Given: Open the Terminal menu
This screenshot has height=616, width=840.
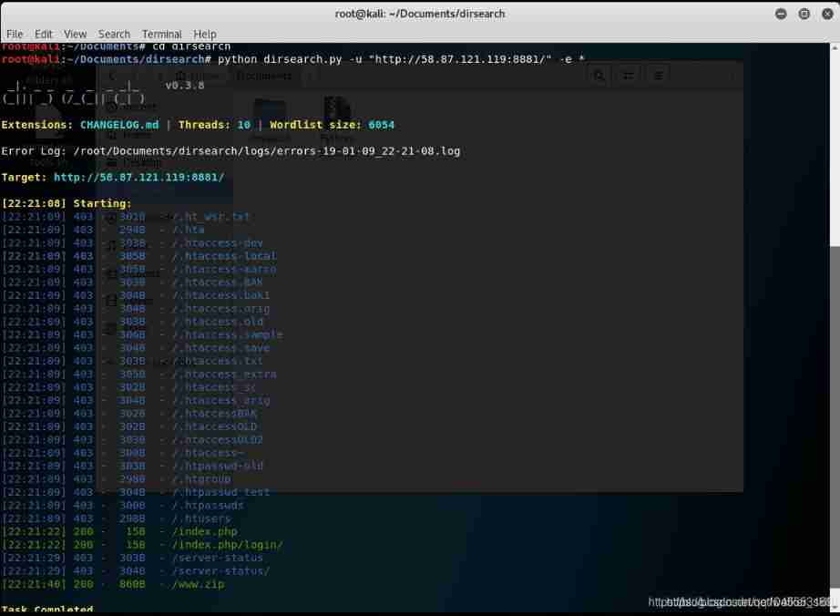Looking at the screenshot, I should (x=161, y=34).
